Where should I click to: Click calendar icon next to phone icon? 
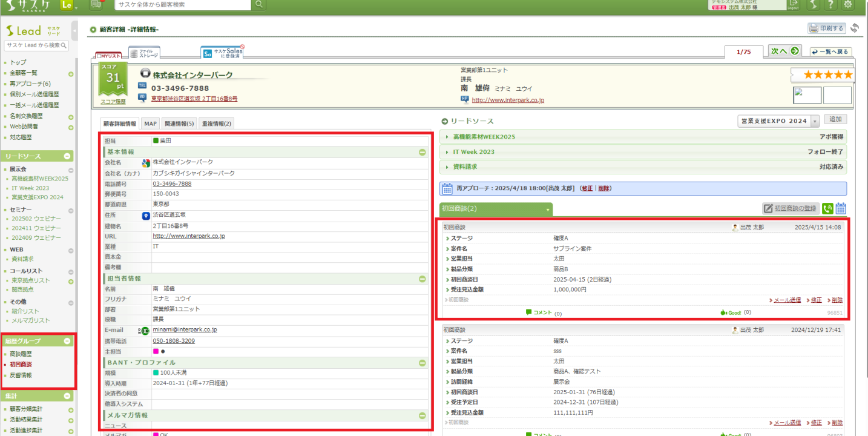(841, 208)
